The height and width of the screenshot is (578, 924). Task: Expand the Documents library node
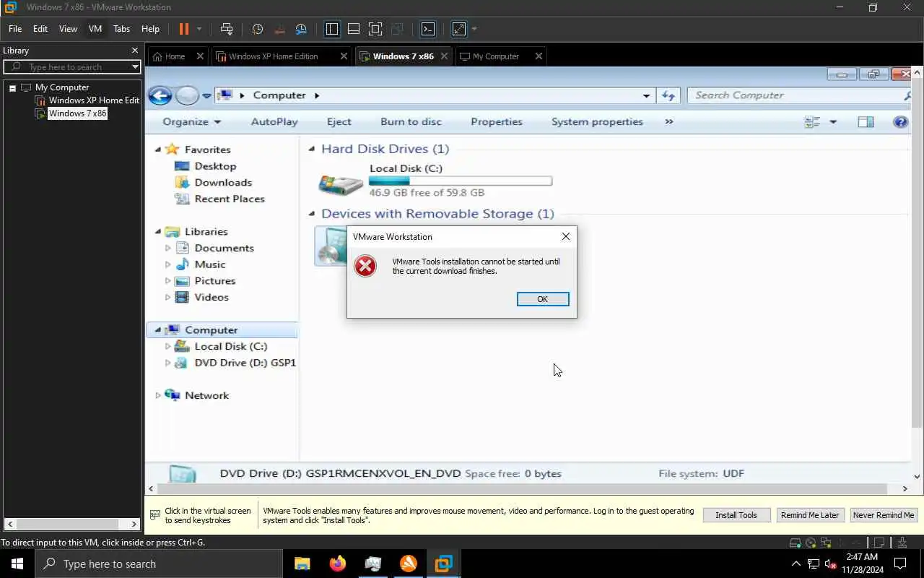coord(168,248)
